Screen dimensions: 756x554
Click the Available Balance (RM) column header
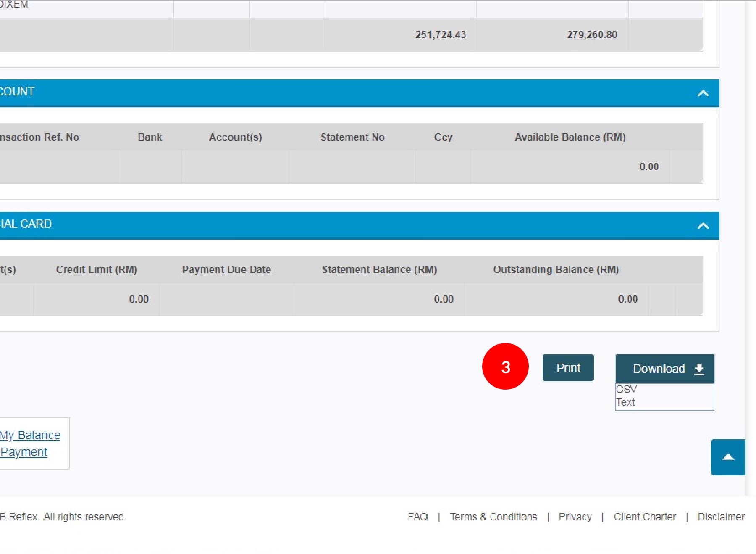tap(570, 137)
